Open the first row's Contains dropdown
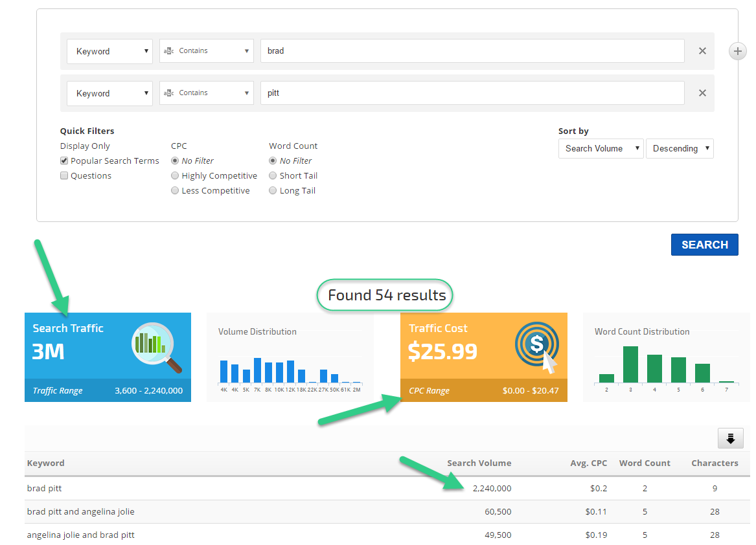The height and width of the screenshot is (545, 756). pos(206,51)
